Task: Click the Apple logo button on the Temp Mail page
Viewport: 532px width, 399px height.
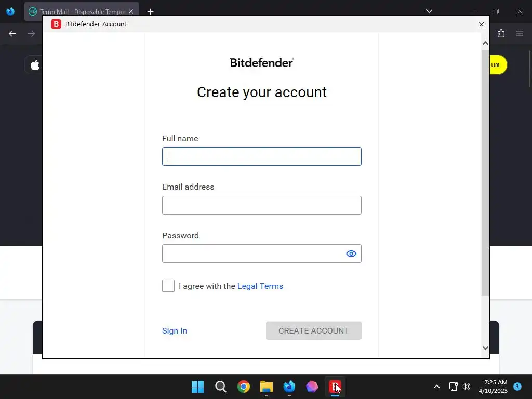Action: pos(35,65)
